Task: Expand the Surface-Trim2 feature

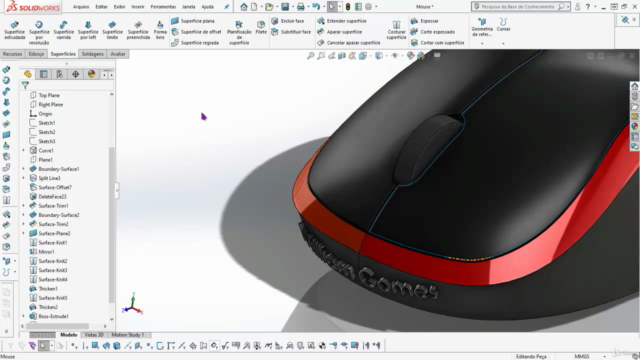Action: pos(23,224)
